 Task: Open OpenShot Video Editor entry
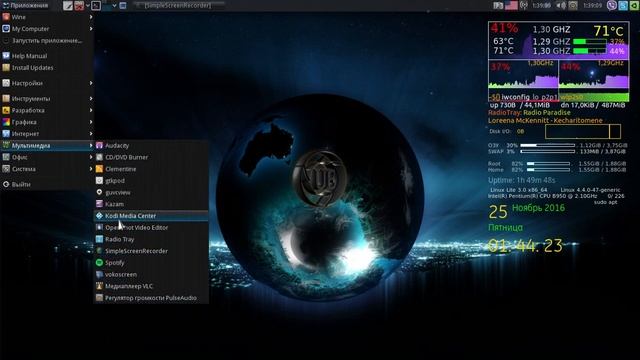[151, 228]
